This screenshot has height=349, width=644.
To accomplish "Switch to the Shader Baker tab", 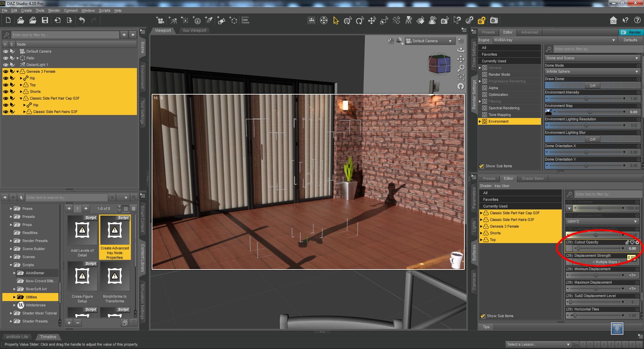I will [x=533, y=178].
